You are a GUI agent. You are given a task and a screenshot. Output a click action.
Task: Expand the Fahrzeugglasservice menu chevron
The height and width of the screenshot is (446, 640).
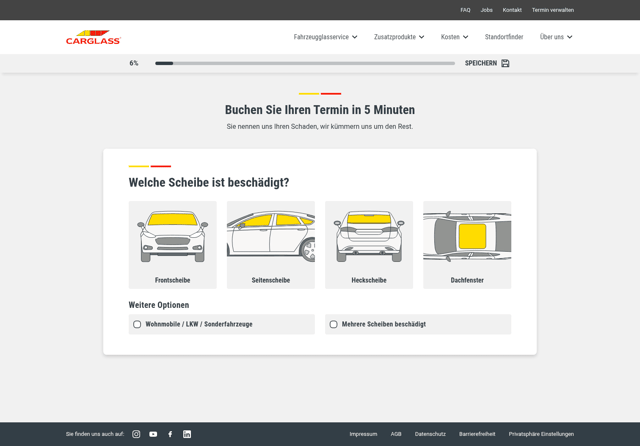[355, 37]
